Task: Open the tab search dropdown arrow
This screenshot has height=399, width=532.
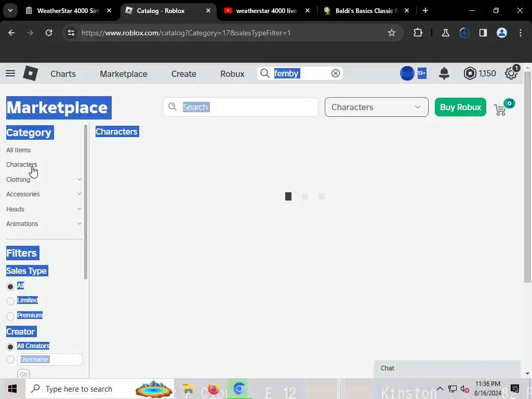Action: [10, 10]
